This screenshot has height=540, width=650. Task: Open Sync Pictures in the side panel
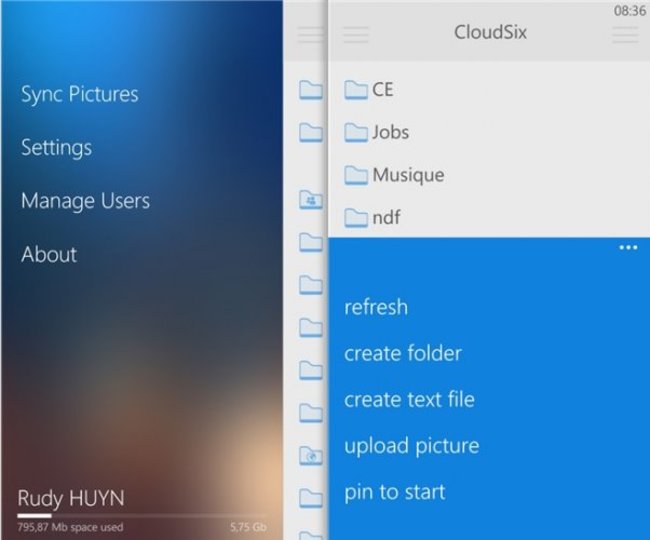point(80,95)
